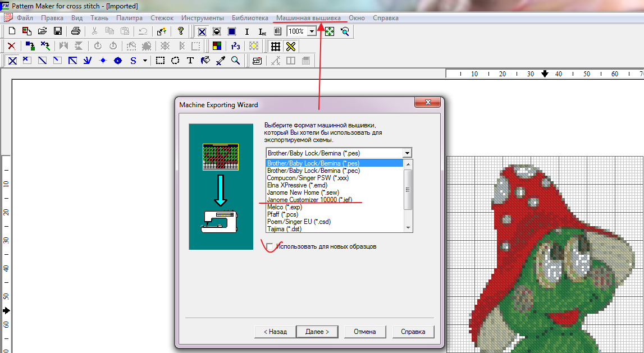644x353 pixels.
Task: Click the previous zoom magnifier icon
Action: point(345,31)
